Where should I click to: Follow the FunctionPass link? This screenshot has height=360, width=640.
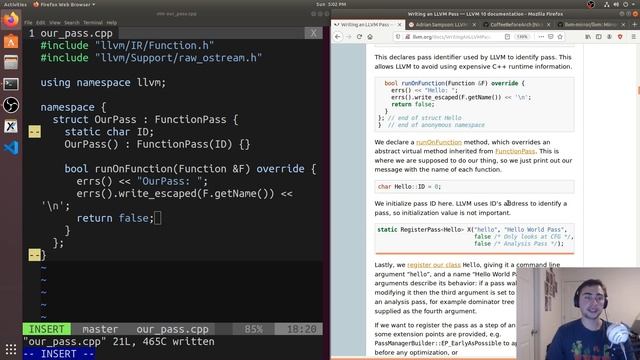coord(515,151)
